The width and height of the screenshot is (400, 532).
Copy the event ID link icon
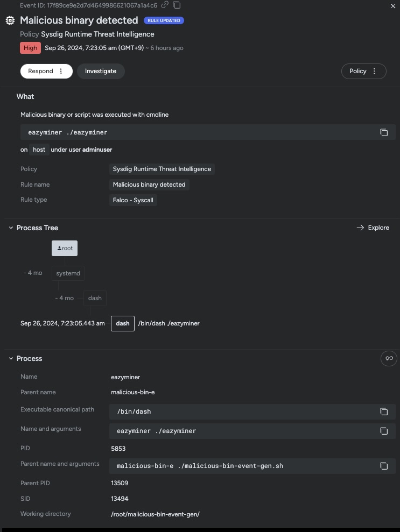[x=165, y=5]
